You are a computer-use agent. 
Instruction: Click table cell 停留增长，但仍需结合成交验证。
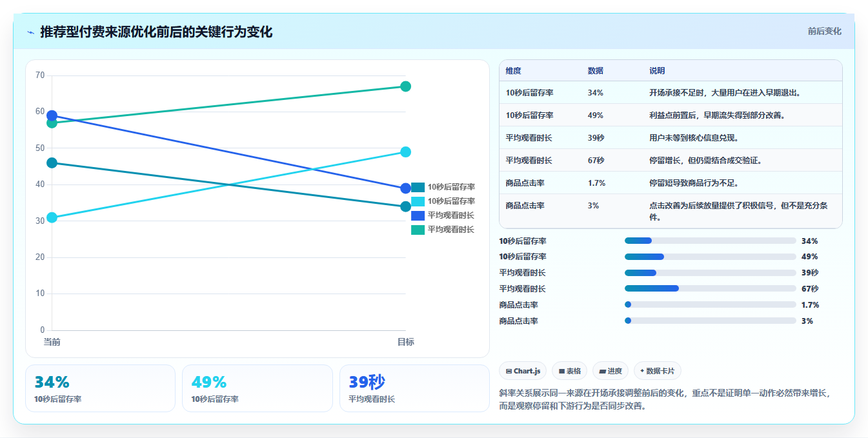click(x=705, y=161)
